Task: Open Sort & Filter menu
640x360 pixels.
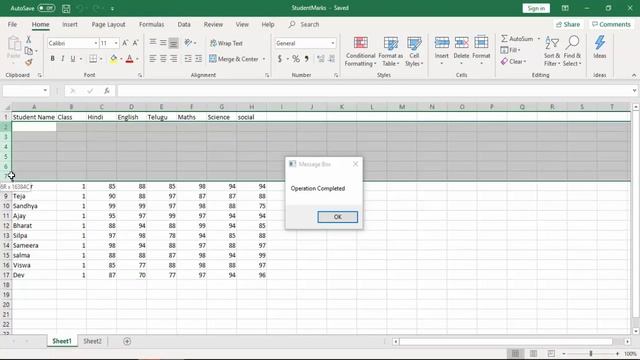Action: coord(552,51)
